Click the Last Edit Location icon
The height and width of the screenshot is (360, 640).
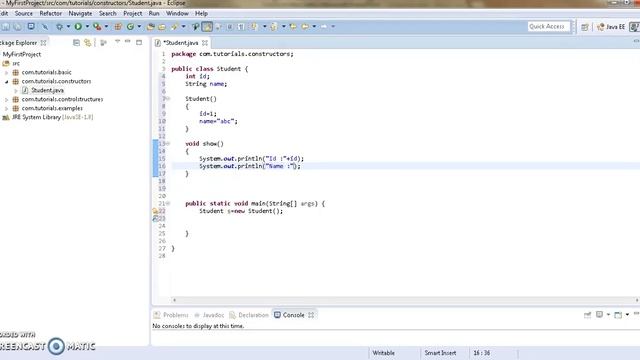point(293,27)
